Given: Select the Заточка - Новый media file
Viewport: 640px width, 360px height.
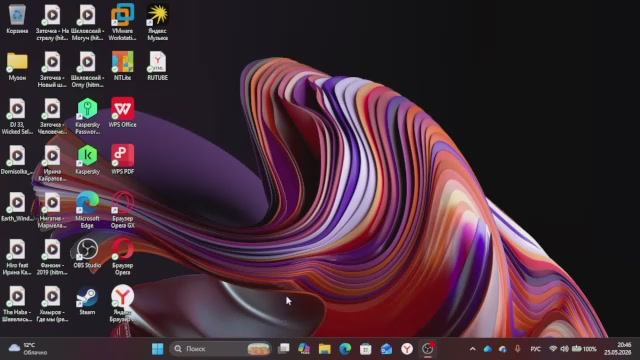Looking at the screenshot, I should (52, 69).
